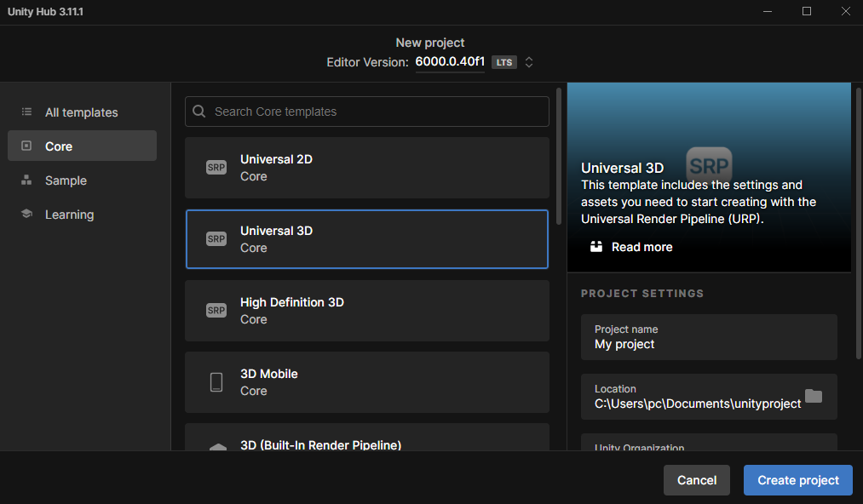The width and height of the screenshot is (863, 504).
Task: Select the 3D Mobile template
Action: click(x=367, y=382)
